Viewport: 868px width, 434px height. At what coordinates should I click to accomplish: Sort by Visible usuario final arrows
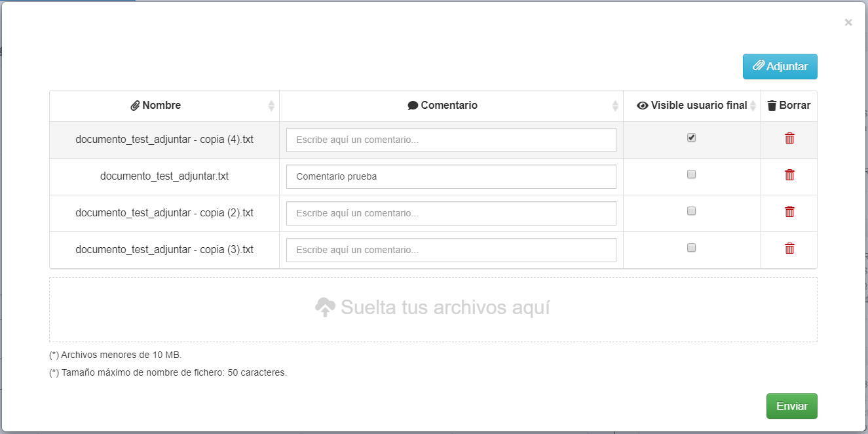753,106
